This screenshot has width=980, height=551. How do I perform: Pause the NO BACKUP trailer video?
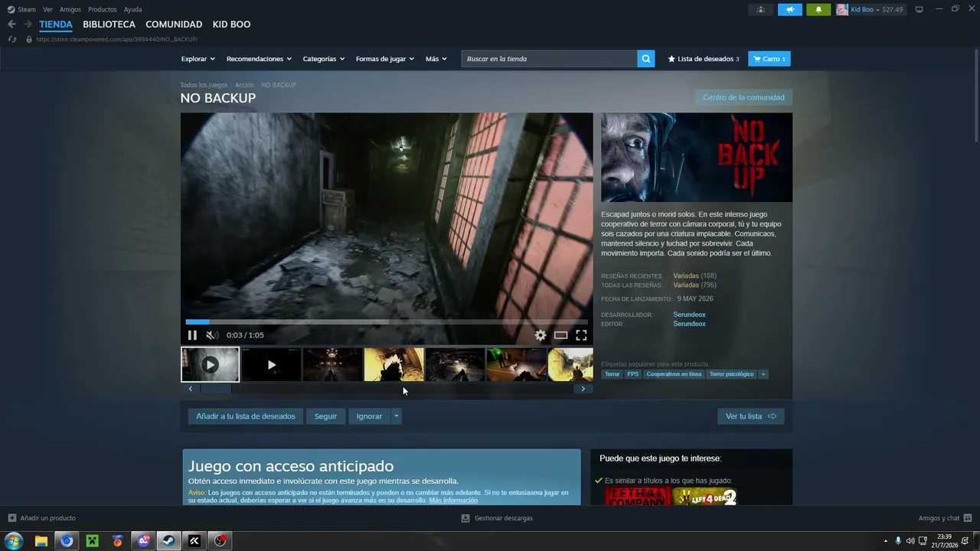tap(192, 335)
